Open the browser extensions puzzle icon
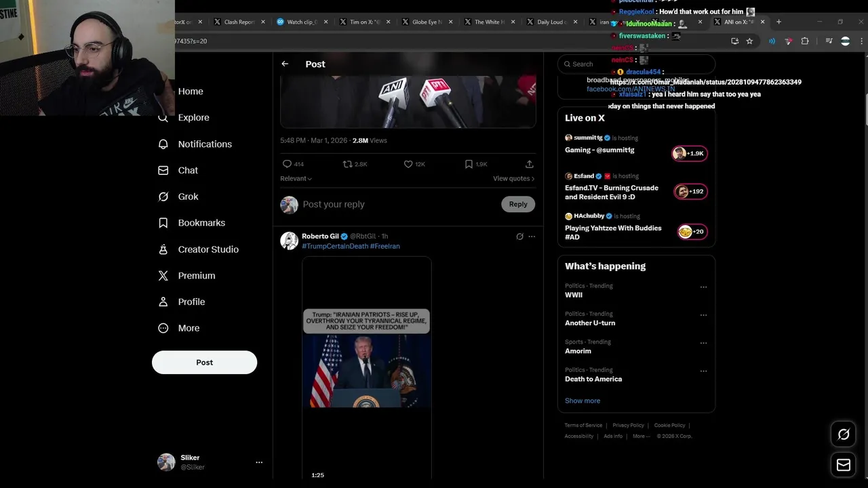The width and height of the screenshot is (868, 488). tap(805, 41)
